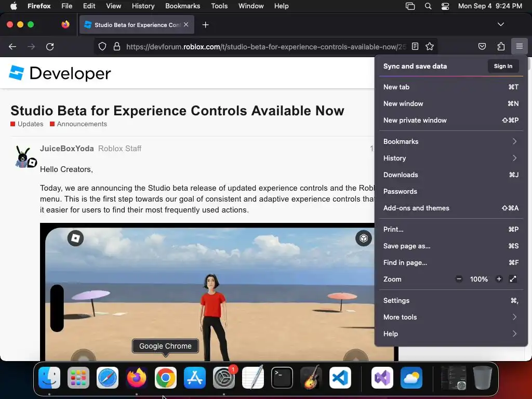532x399 pixels.
Task: Open the list all tabs chevron
Action: click(500, 24)
